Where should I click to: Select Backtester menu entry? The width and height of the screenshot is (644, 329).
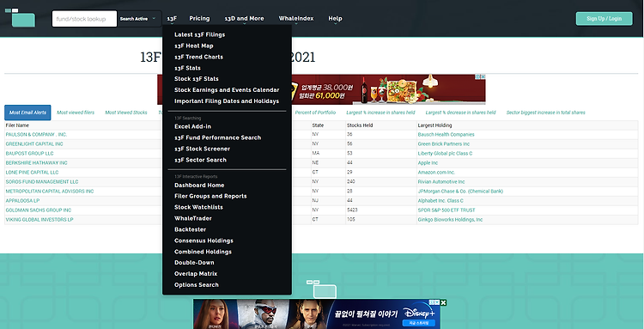pyautogui.click(x=190, y=229)
